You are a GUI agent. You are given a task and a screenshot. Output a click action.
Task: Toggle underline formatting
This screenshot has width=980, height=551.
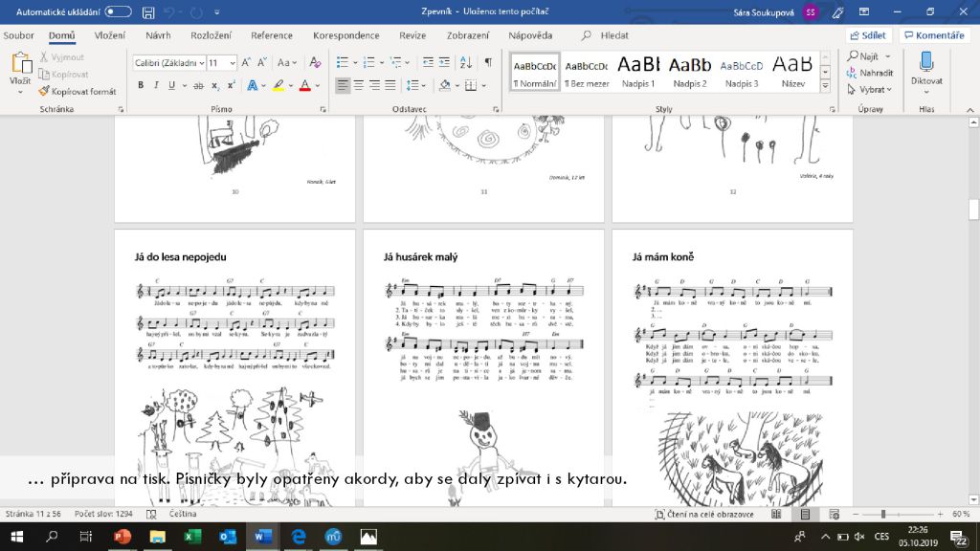[171, 85]
